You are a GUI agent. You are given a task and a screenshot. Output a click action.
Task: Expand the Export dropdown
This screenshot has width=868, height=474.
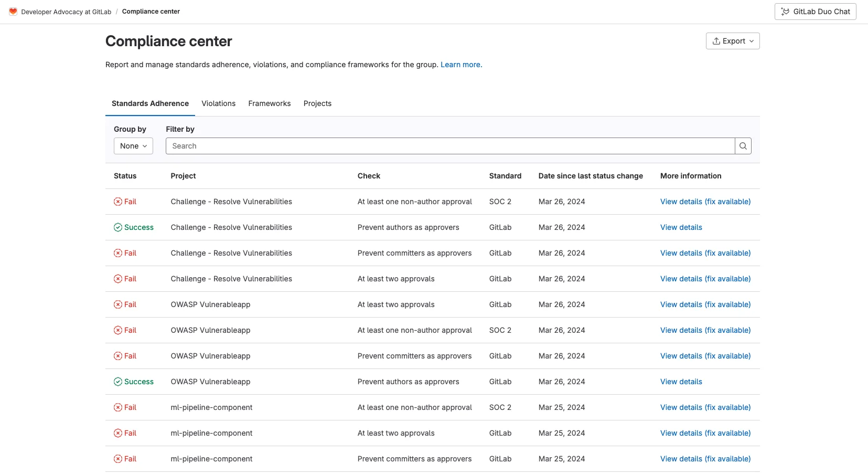(x=732, y=40)
